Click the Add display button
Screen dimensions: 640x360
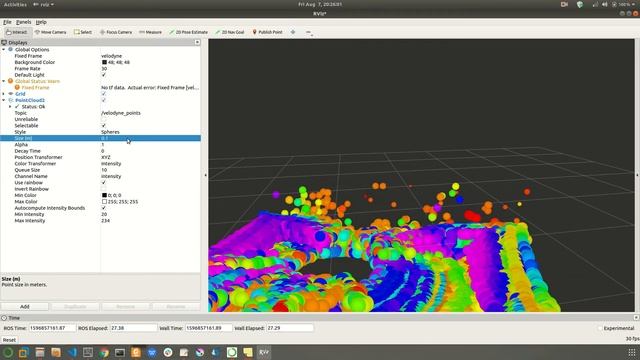coord(24,307)
